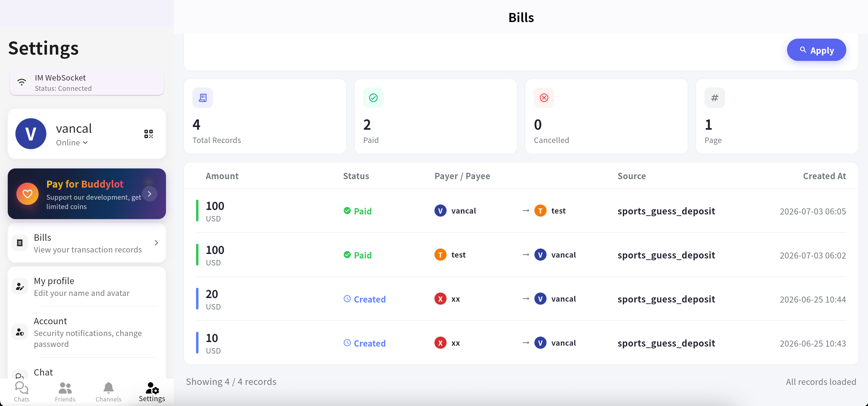Expand the Online status dropdown

(x=72, y=142)
